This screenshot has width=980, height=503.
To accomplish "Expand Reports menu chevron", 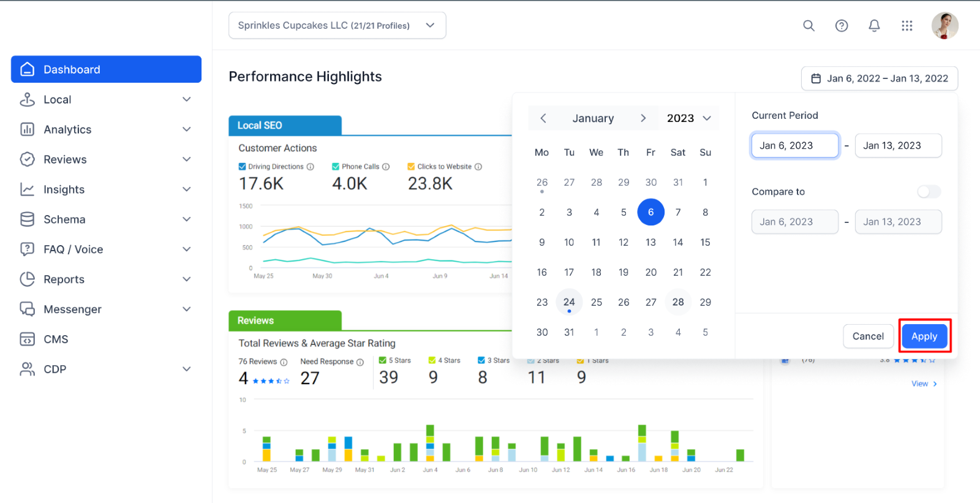I will (187, 279).
